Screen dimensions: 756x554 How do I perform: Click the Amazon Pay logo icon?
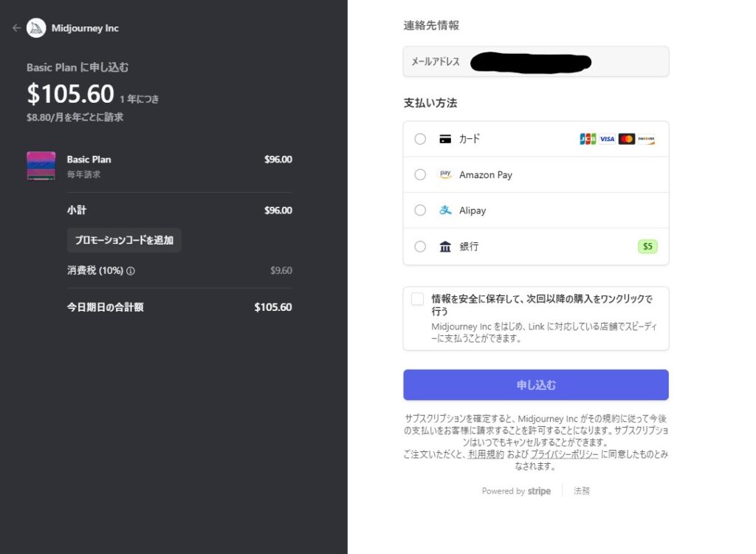[445, 174]
